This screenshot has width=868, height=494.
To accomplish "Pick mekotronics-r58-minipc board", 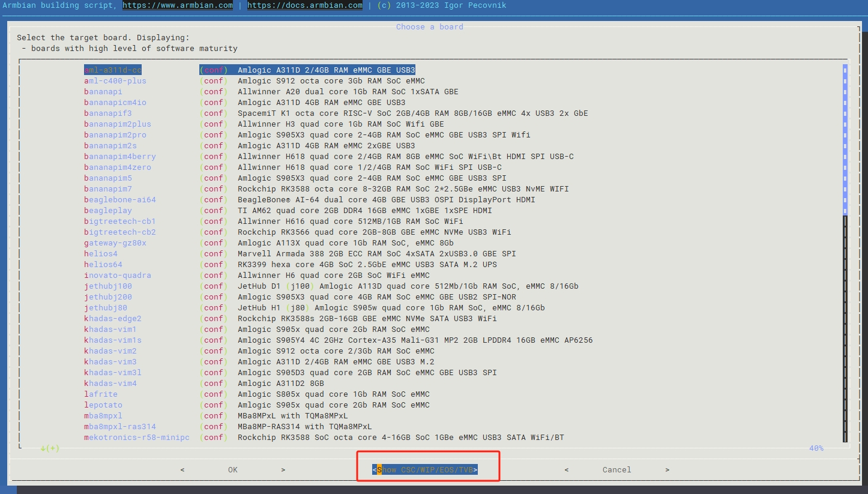I will click(x=137, y=438).
